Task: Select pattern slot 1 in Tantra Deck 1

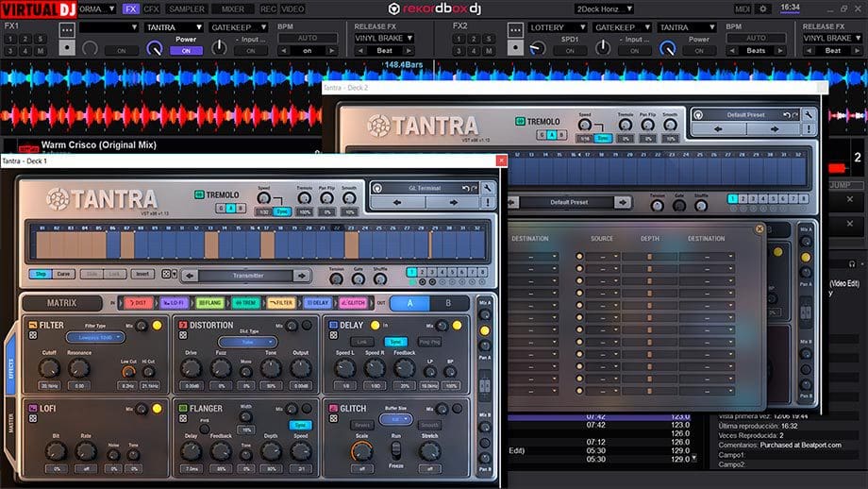Action: click(411, 272)
